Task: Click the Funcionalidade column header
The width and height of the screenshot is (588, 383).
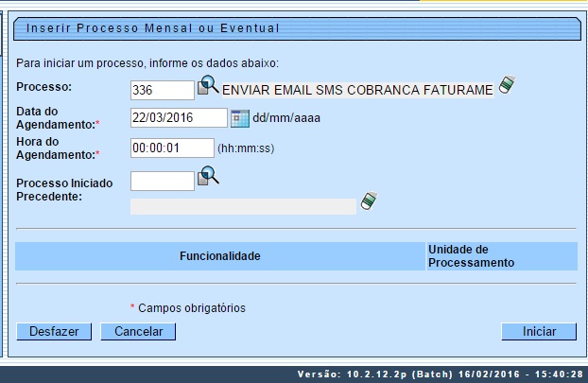Action: coord(220,256)
